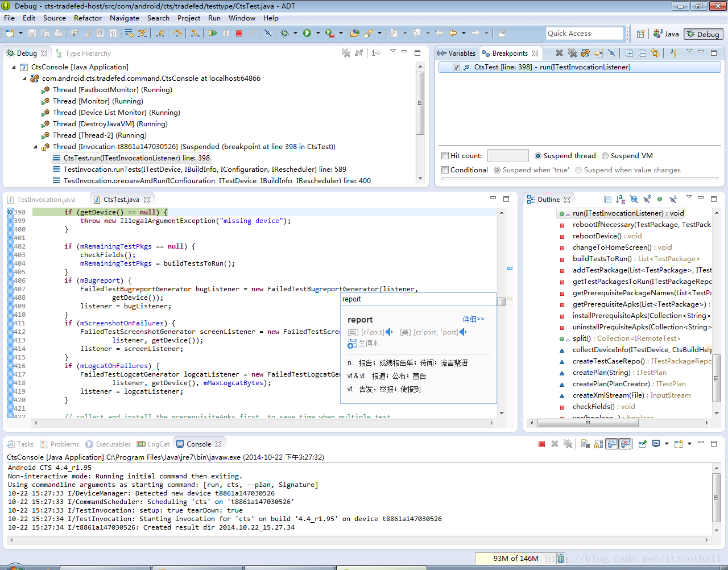The height and width of the screenshot is (570, 728).
Task: Click Remove All Breakpoints icon
Action: pos(572,53)
